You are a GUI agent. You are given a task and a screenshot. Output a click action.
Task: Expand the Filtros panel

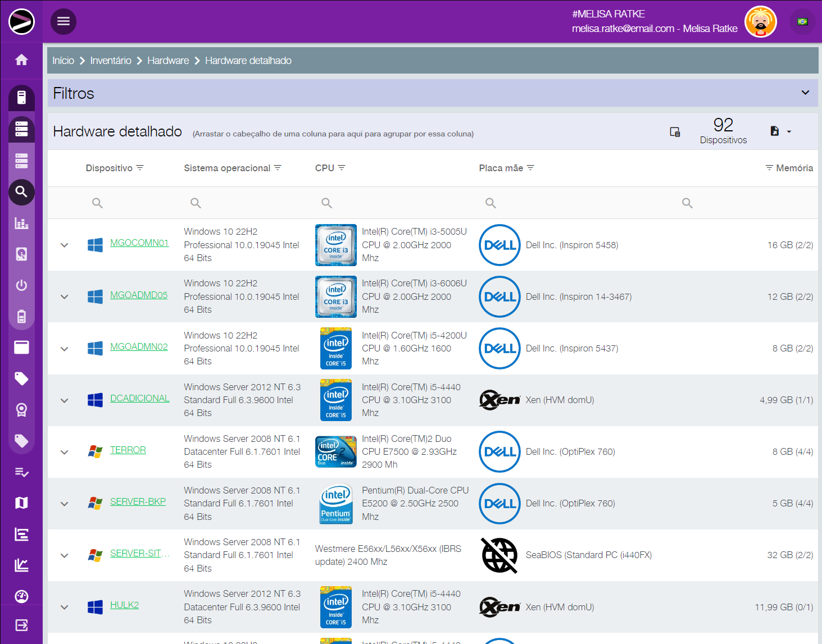click(x=805, y=93)
